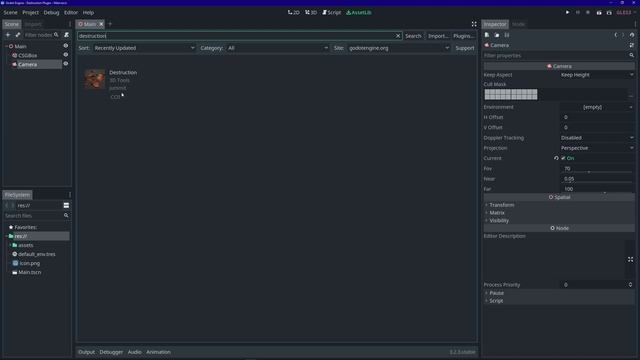This screenshot has width=640, height=360.
Task: Clear the destruction search text
Action: [398, 36]
